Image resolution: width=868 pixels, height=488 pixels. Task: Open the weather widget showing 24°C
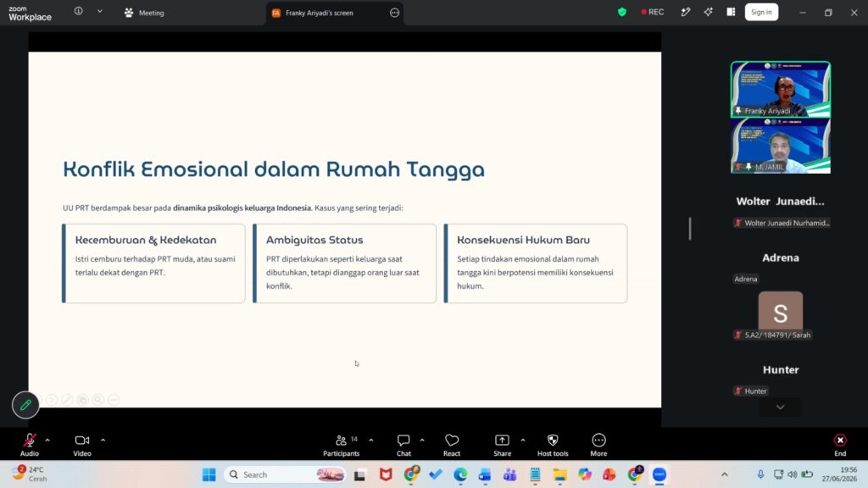click(x=31, y=474)
